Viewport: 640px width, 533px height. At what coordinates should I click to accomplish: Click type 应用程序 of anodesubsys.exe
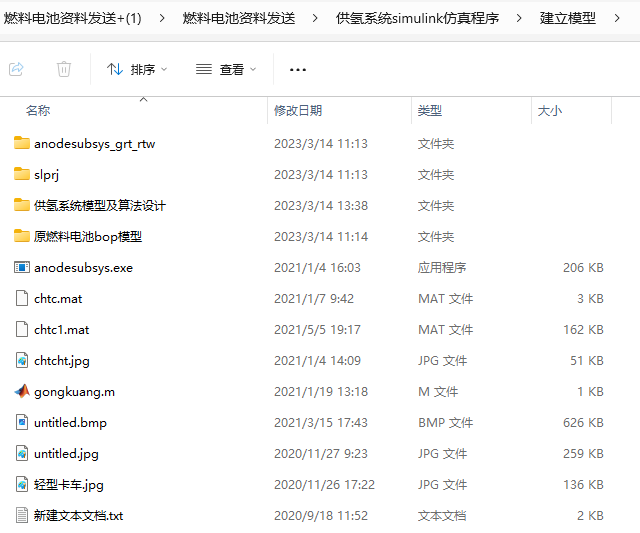442,268
